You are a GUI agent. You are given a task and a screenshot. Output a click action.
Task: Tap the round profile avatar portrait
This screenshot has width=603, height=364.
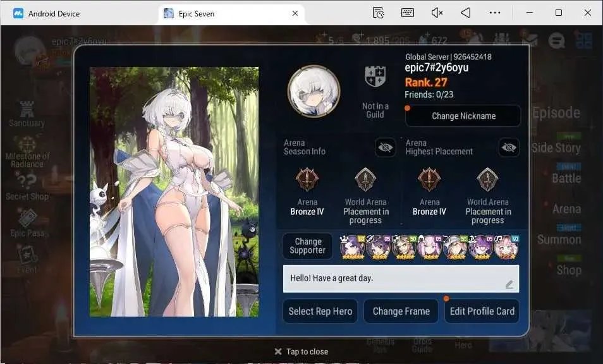point(314,91)
